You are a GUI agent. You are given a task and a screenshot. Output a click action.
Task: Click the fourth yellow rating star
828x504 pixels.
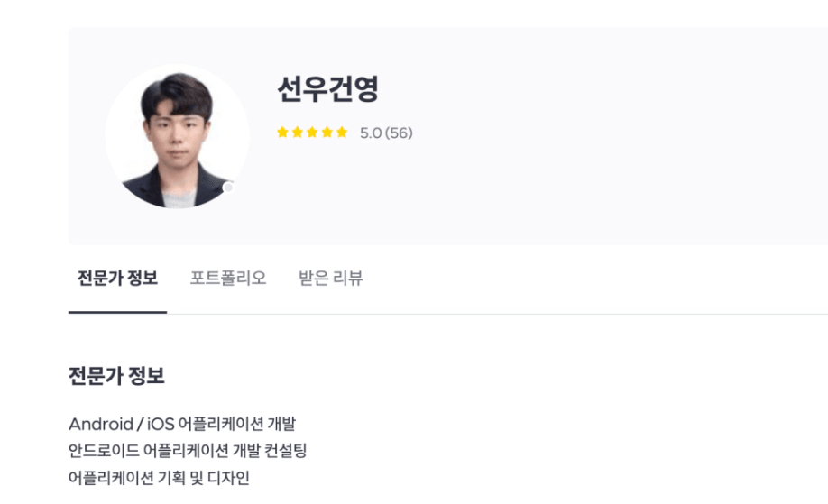tap(327, 133)
